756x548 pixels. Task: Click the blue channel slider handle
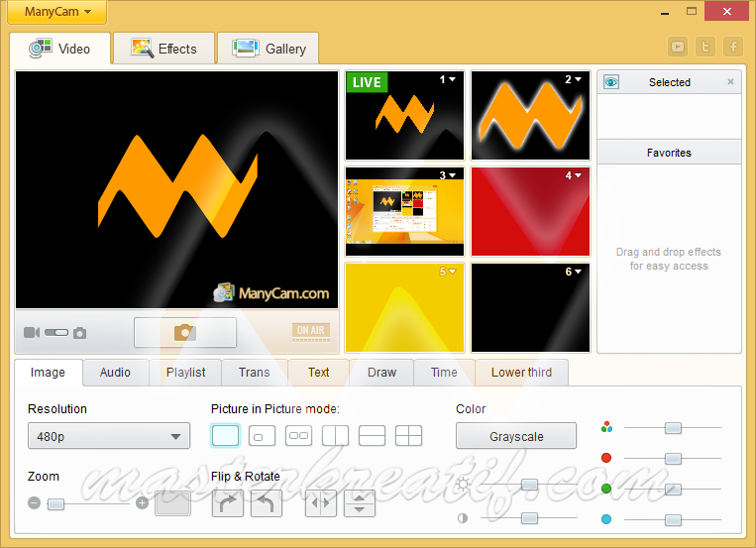673,519
